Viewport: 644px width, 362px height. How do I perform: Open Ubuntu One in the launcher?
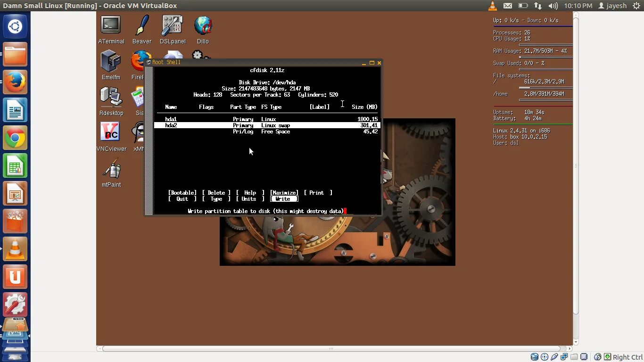pyautogui.click(x=15, y=277)
